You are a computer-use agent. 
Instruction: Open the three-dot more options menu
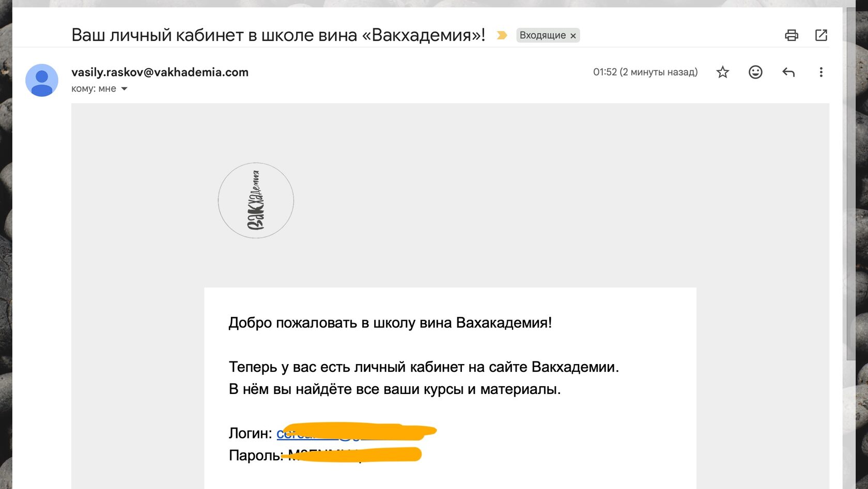pos(821,72)
